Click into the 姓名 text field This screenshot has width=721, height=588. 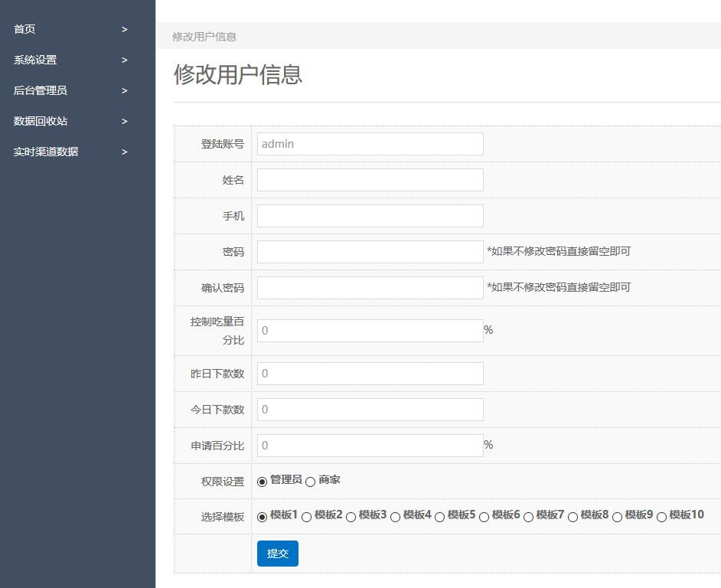coord(370,180)
